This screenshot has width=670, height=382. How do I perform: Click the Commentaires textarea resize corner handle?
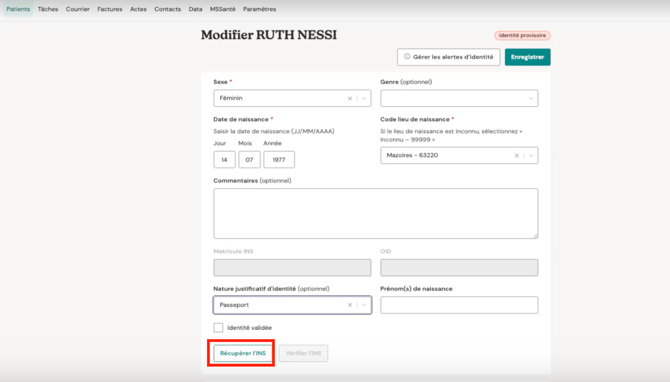pos(535,235)
